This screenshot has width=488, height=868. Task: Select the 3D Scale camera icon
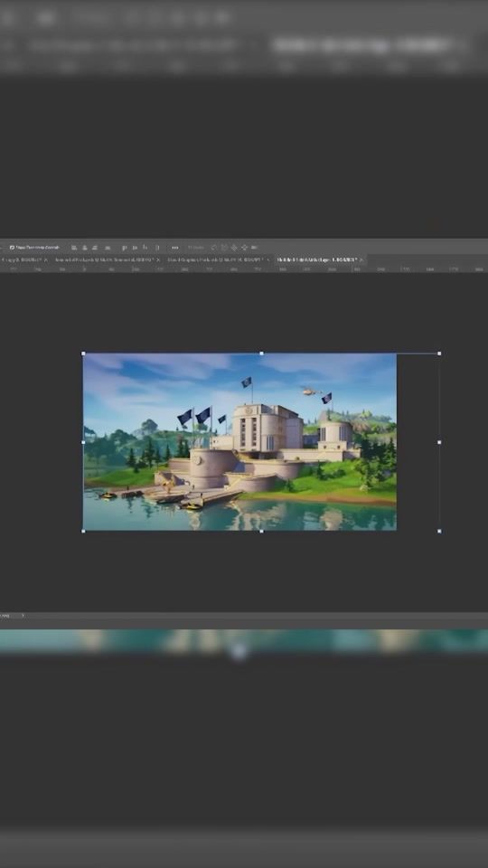point(254,248)
